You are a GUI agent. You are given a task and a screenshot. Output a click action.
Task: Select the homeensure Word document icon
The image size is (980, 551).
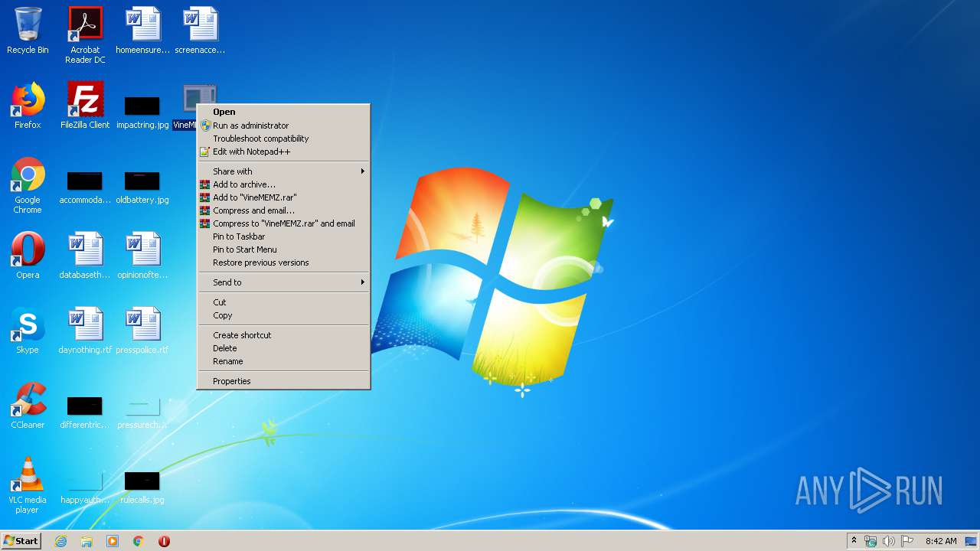142,31
